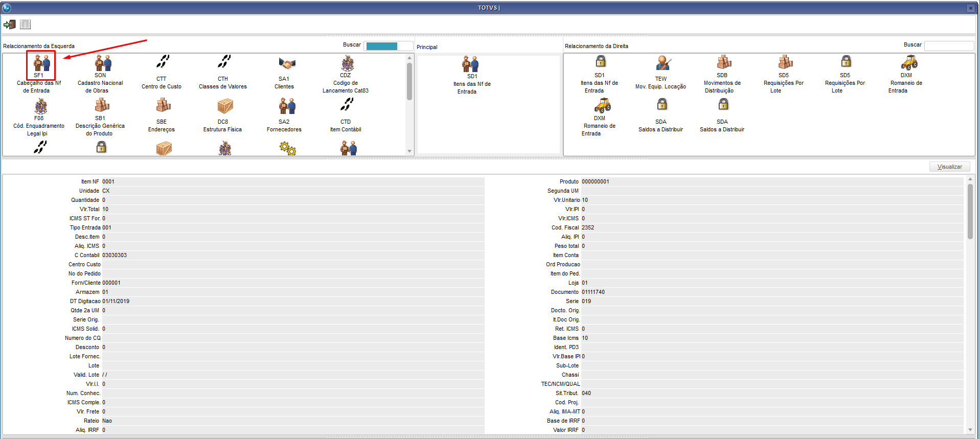Click Buscar field in right relationship panel
Image resolution: width=980 pixels, height=439 pixels.
[x=949, y=46]
